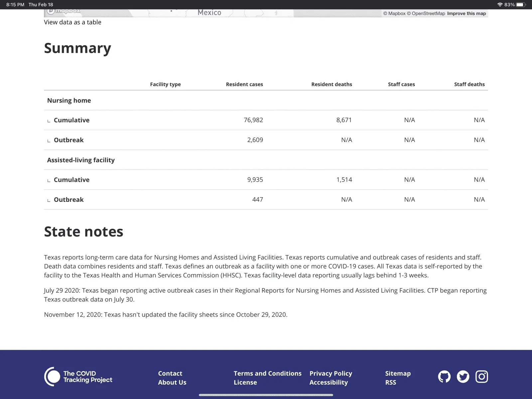Go to the About Us page

172,382
